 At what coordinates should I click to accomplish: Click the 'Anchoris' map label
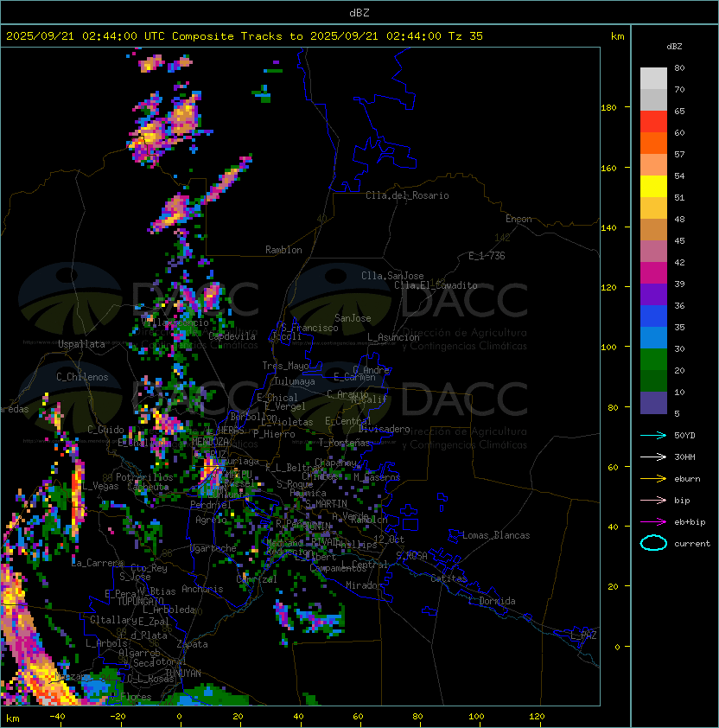[202, 589]
